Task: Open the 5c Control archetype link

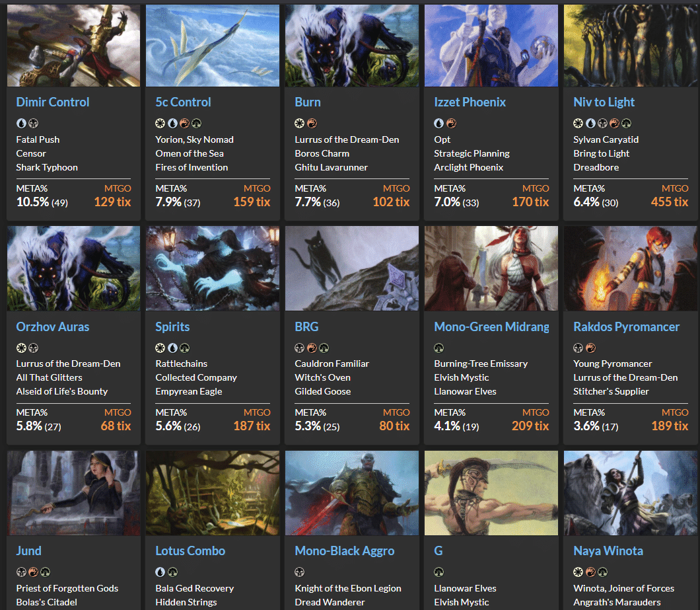Action: [183, 102]
